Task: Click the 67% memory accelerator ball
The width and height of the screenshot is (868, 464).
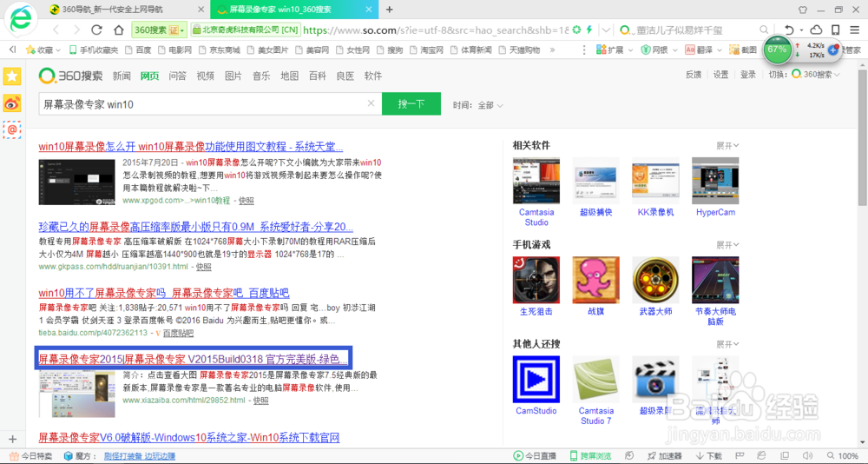Action: 777,50
